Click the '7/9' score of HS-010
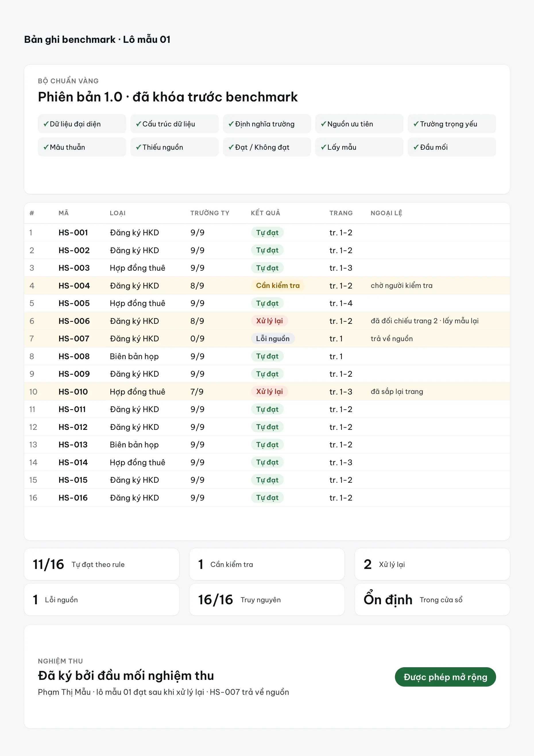Screen dimensions: 534x756 click(x=197, y=391)
